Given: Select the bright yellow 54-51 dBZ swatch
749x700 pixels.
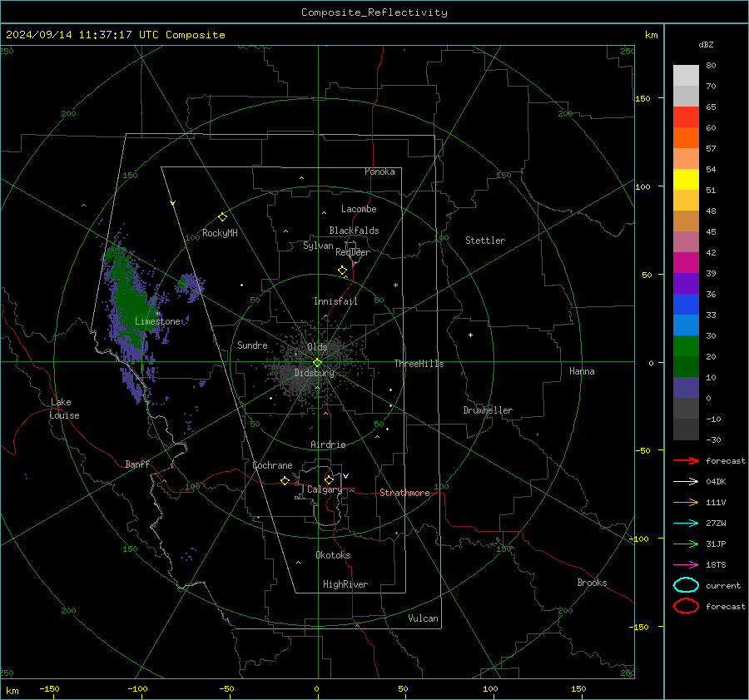Looking at the screenshot, I should click(x=686, y=180).
